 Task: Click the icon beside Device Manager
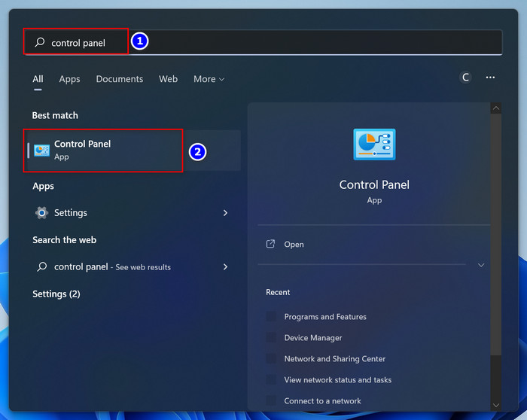click(x=271, y=338)
